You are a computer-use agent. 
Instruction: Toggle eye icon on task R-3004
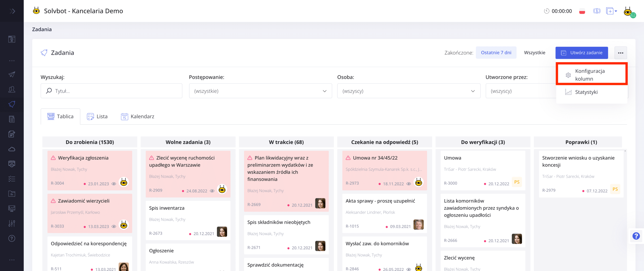coord(114,184)
